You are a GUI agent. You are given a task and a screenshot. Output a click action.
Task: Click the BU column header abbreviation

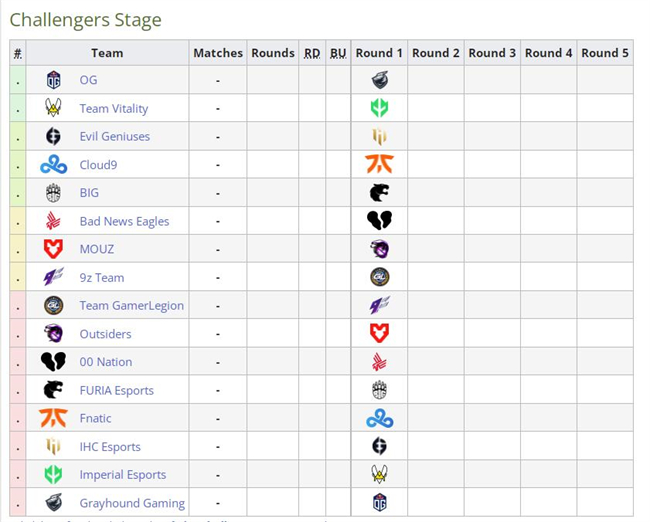[338, 53]
